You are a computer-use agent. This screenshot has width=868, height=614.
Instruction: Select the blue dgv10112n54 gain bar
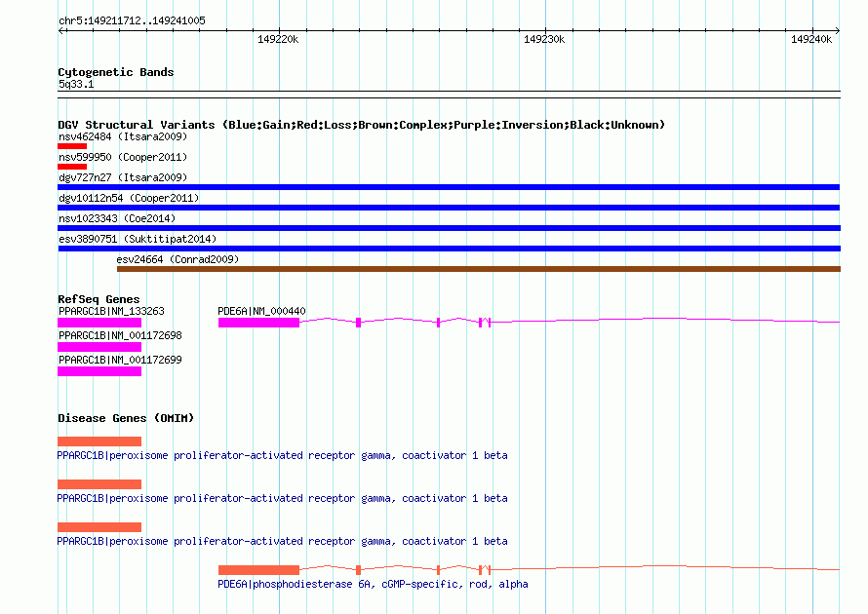pos(449,208)
